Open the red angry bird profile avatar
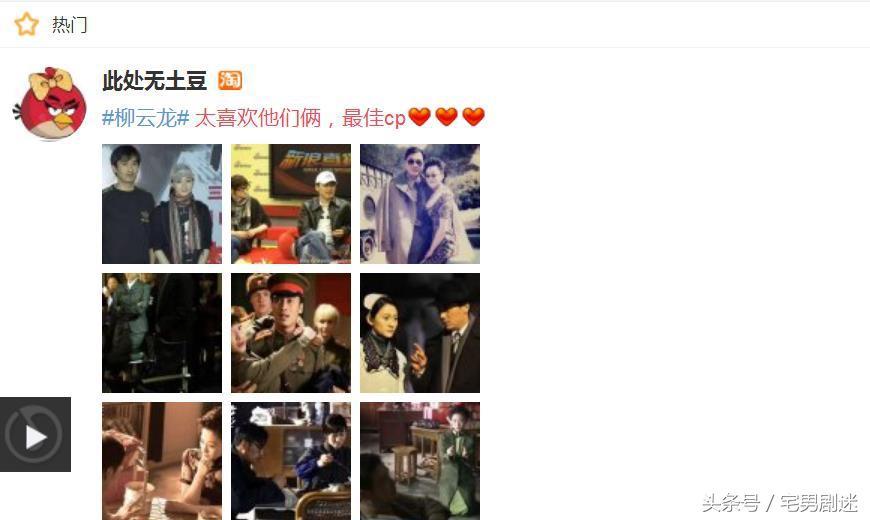Viewport: 870px width, 520px height. pyautogui.click(x=50, y=104)
